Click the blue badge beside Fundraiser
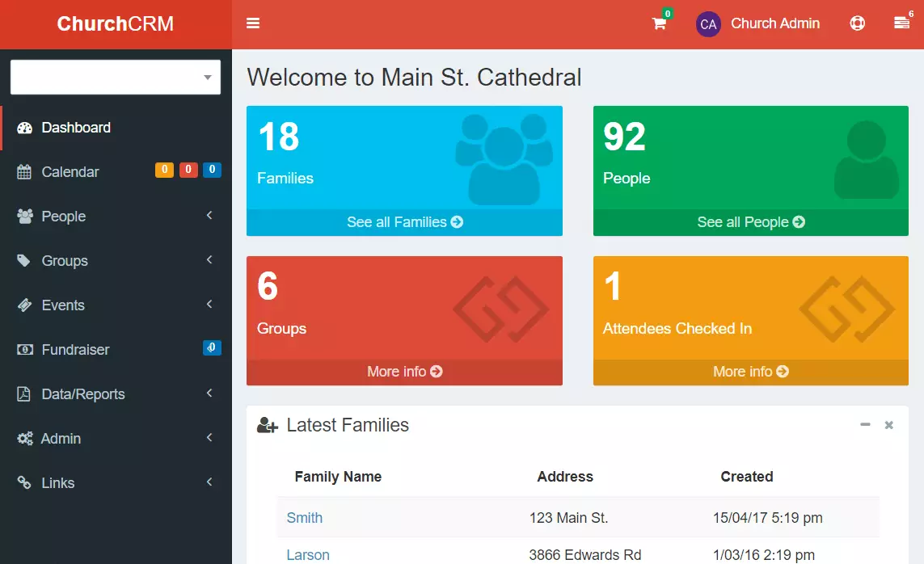This screenshot has height=564, width=924. point(212,348)
